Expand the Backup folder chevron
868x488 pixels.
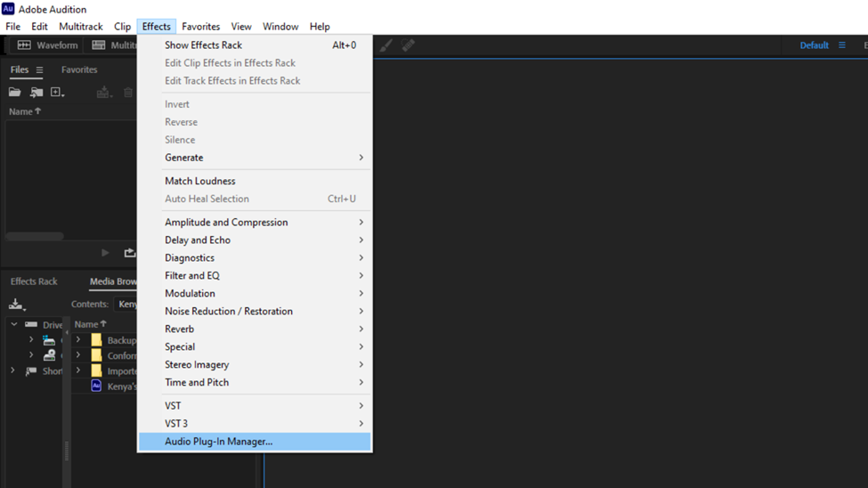click(78, 339)
